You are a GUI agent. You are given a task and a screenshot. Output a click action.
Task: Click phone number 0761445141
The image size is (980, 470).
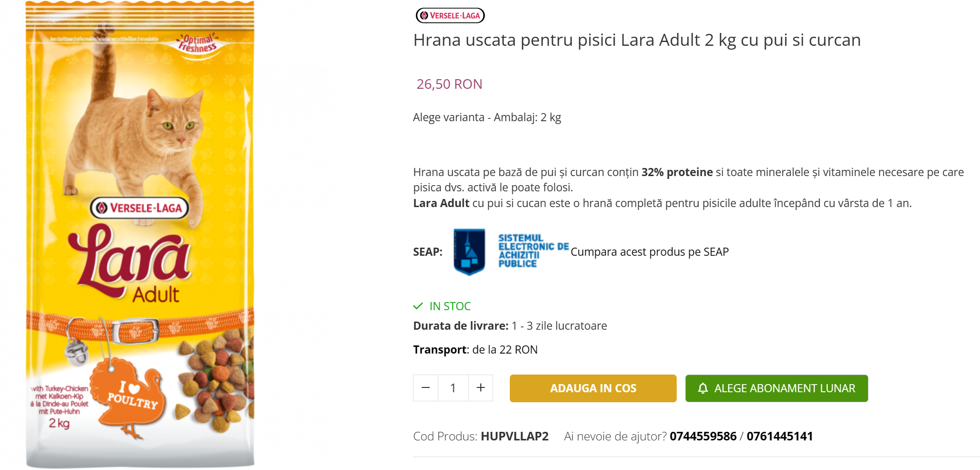[x=780, y=436]
